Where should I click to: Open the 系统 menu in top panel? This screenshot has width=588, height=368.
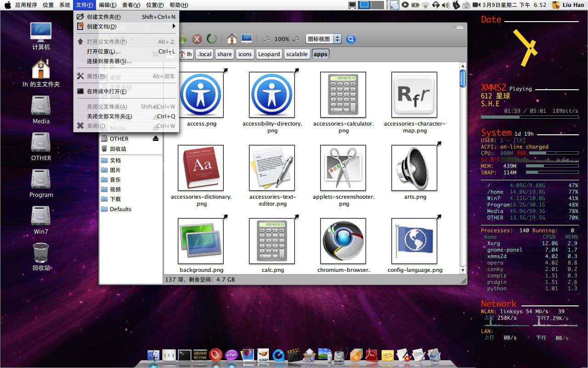click(x=65, y=5)
